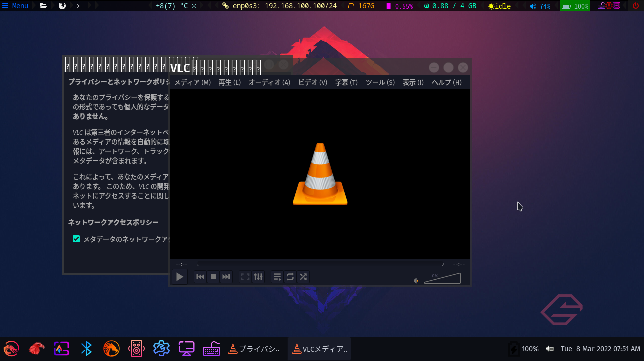Screen dimensions: 644x361
Task: Launch the browser icon in top panel
Action: [x=62, y=6]
